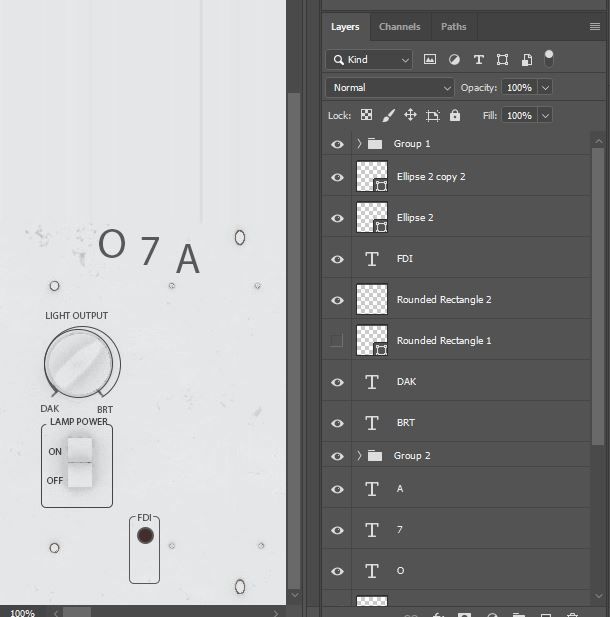Open Fill slider dropdown arrow

(545, 116)
